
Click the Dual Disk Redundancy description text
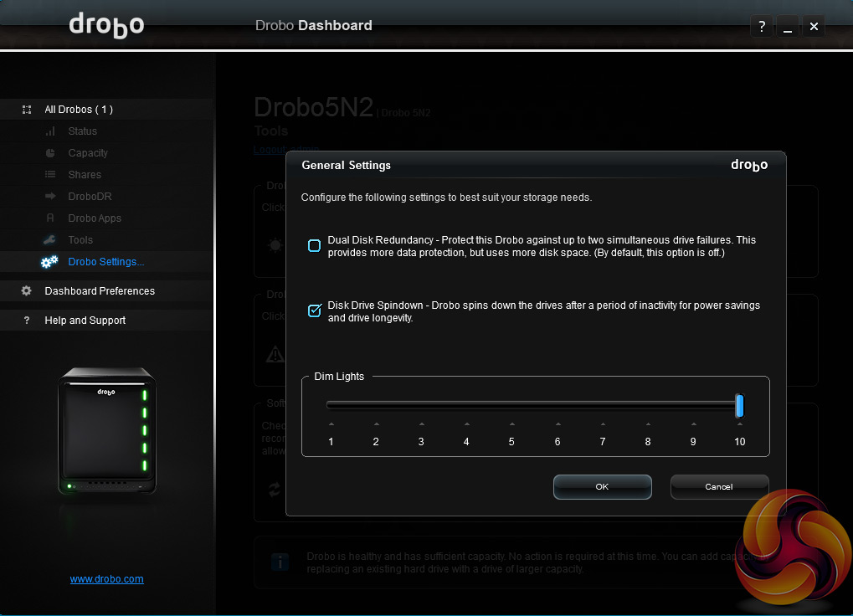coord(542,246)
